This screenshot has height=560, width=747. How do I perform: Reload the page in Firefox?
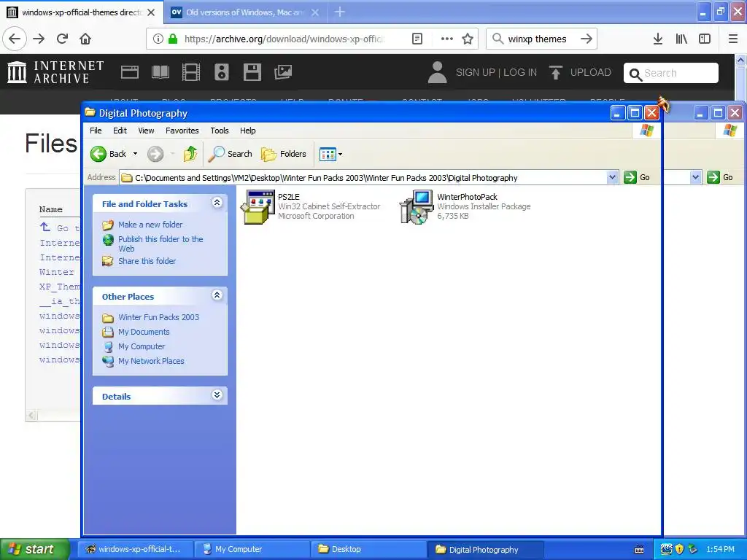point(63,39)
